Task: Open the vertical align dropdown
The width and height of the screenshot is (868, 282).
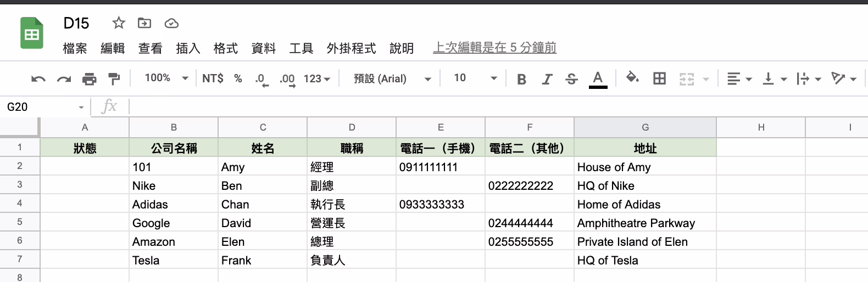Action: (x=775, y=79)
